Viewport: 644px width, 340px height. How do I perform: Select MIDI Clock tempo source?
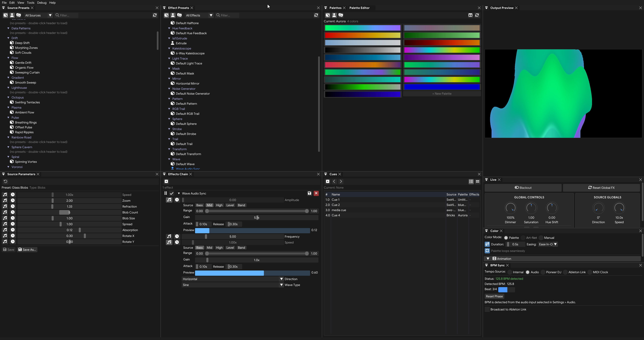coord(598,272)
